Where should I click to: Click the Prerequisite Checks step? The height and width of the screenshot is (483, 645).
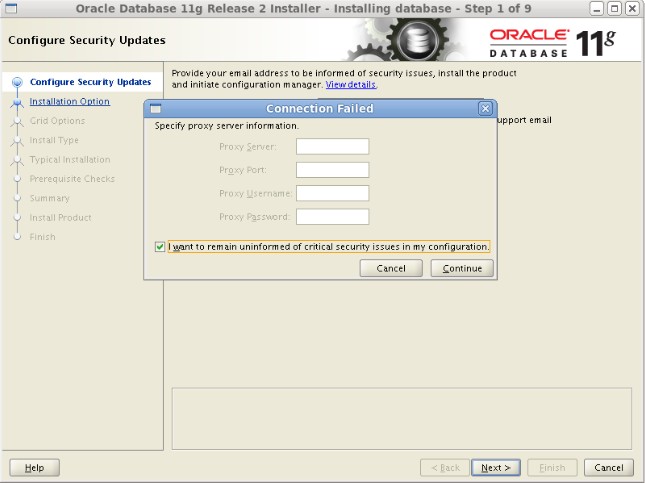tap(72, 179)
